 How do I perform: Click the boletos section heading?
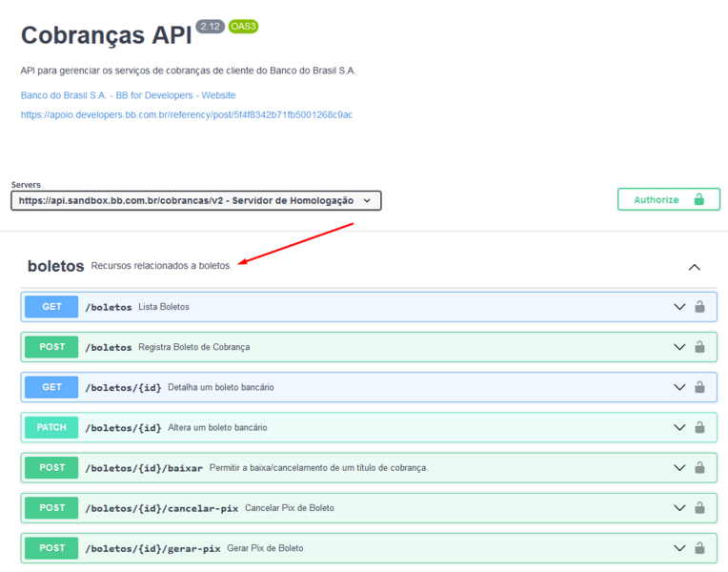point(55,266)
